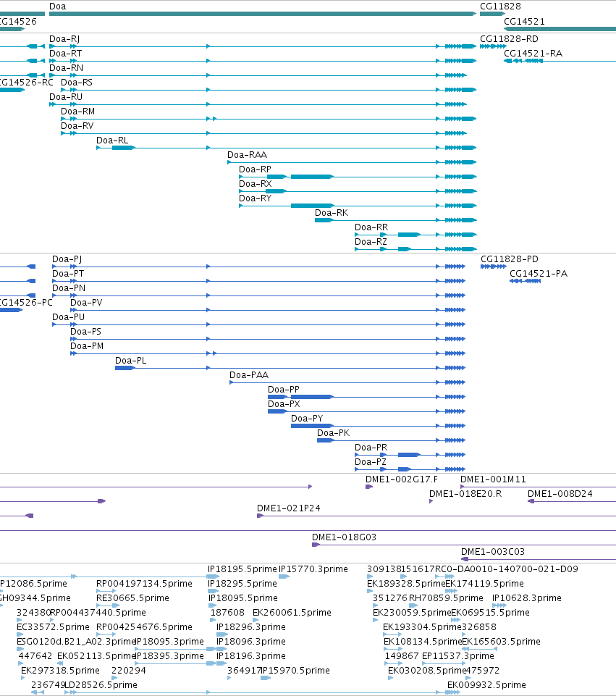Click the Doa-RU transcript label
The width and height of the screenshot is (616, 696).
coord(66,97)
